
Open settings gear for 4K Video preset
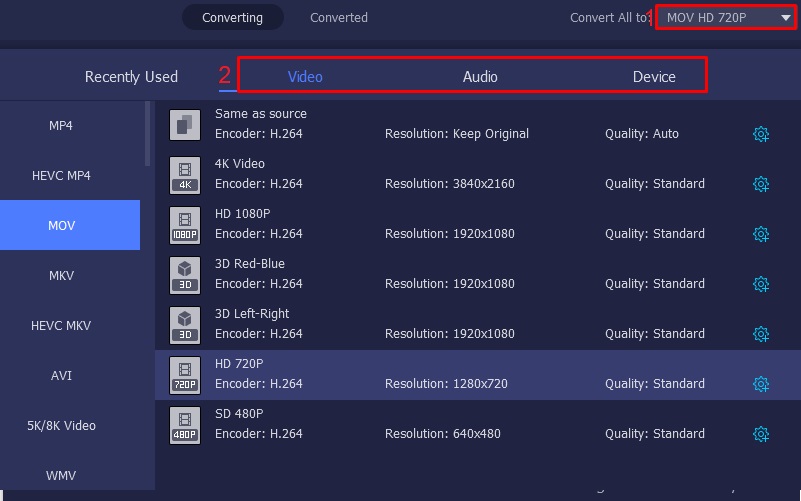pyautogui.click(x=761, y=184)
